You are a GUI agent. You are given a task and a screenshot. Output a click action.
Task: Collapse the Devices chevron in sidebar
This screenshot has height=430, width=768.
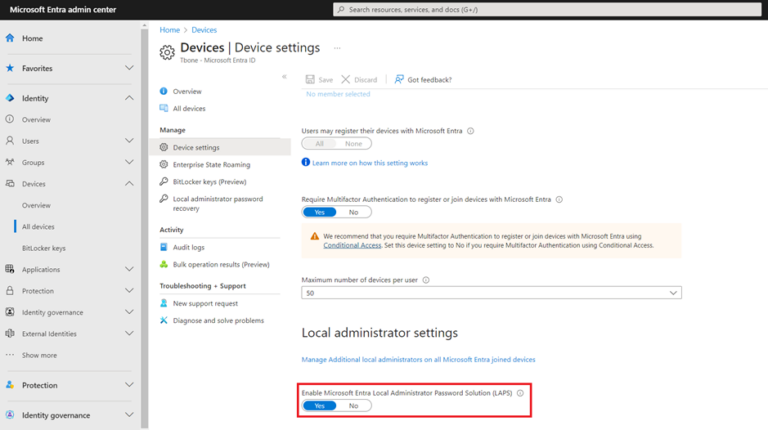coord(129,184)
